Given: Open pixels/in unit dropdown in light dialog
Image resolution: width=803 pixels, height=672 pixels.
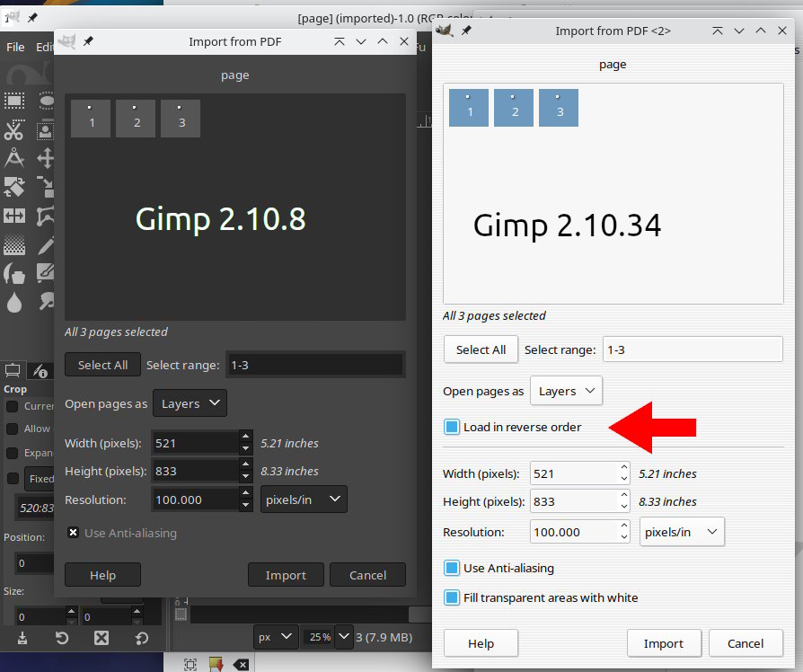Looking at the screenshot, I should point(682,532).
